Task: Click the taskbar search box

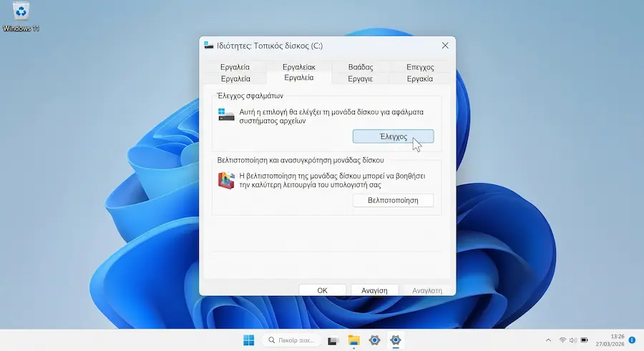Action: 292,340
